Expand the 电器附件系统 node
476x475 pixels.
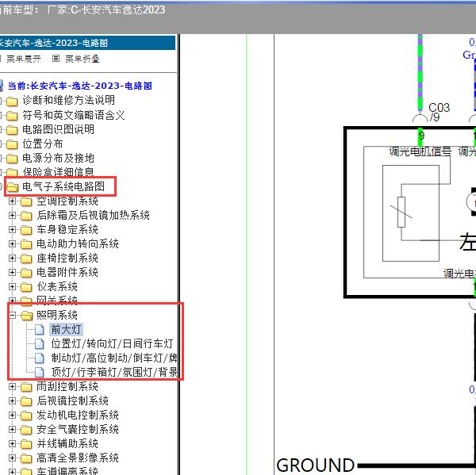pos(12,272)
